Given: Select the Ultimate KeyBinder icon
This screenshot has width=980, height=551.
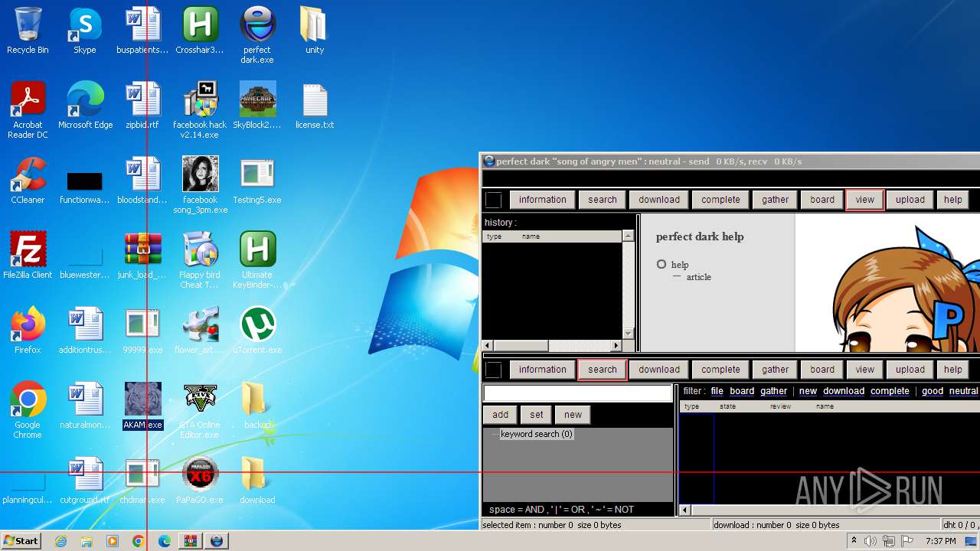Looking at the screenshot, I should tap(257, 260).
